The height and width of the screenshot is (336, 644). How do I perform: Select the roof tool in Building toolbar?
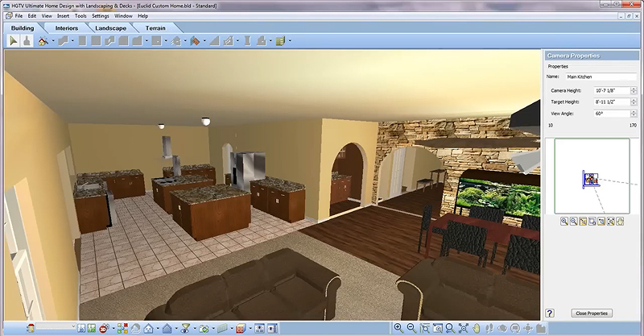[175, 41]
